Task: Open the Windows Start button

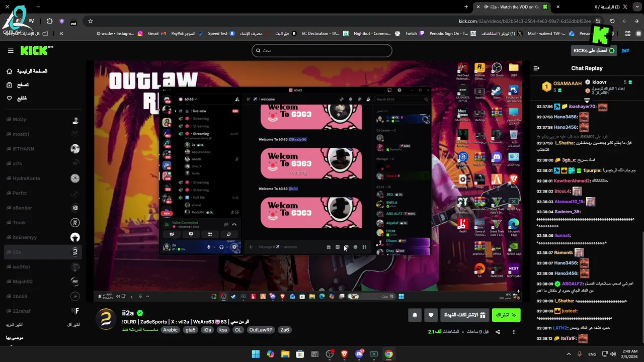Action: tap(256, 354)
